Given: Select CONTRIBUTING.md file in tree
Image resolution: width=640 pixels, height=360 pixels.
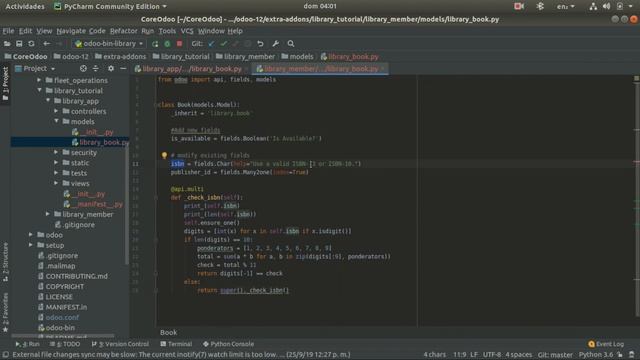Looking at the screenshot, I should tap(73, 276).
